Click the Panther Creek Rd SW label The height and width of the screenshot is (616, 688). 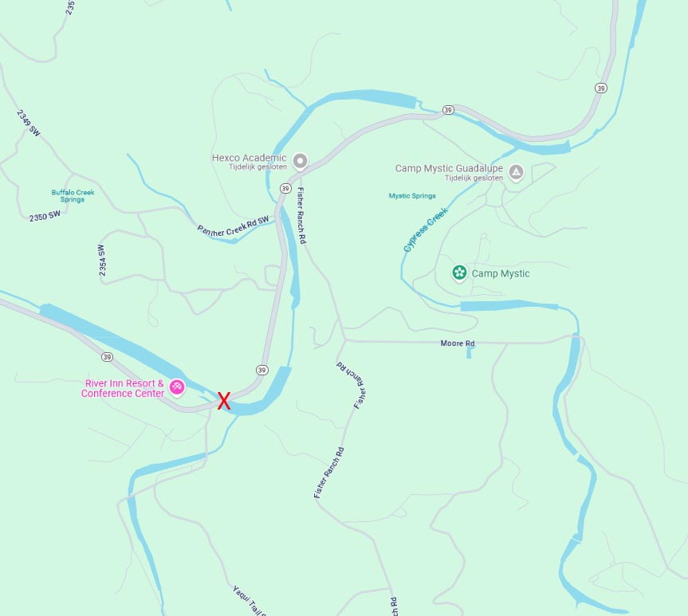pyautogui.click(x=233, y=226)
